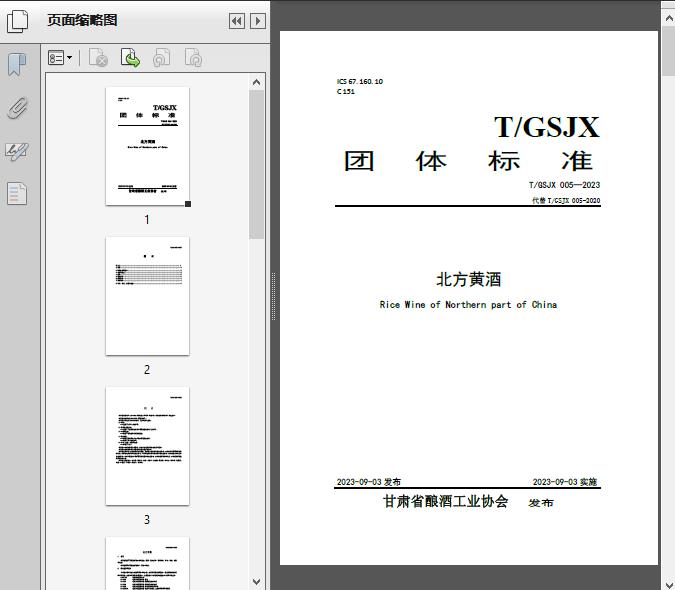The width and height of the screenshot is (675, 590).
Task: Click the 团体标准 heading character 团
Action: pos(359,161)
